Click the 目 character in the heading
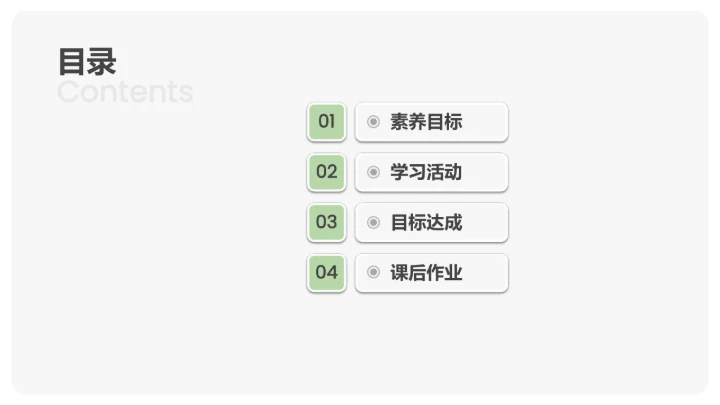Screen dimensions: 720x405 click(x=72, y=62)
